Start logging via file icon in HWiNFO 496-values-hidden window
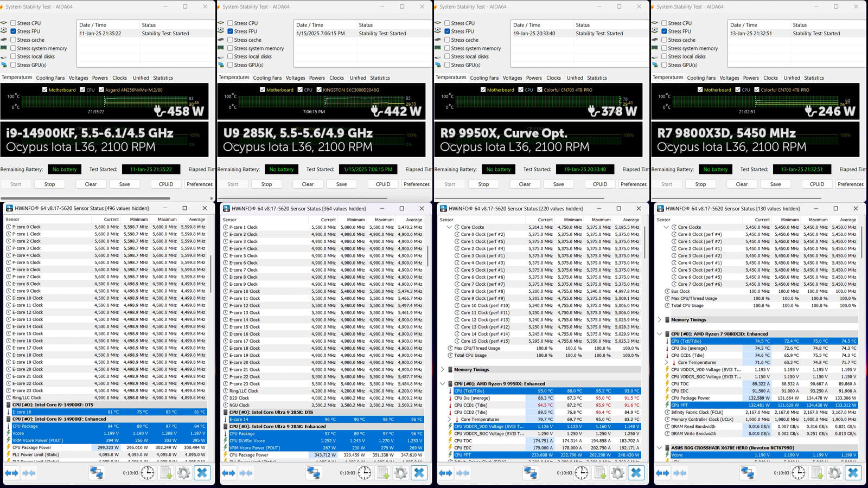868x488 pixels. pos(166,473)
